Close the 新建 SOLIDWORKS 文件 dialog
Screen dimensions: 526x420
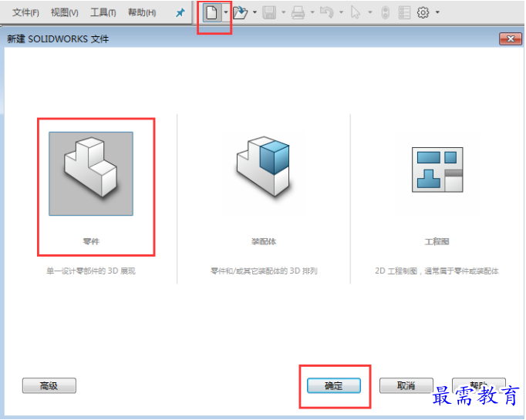(511, 39)
